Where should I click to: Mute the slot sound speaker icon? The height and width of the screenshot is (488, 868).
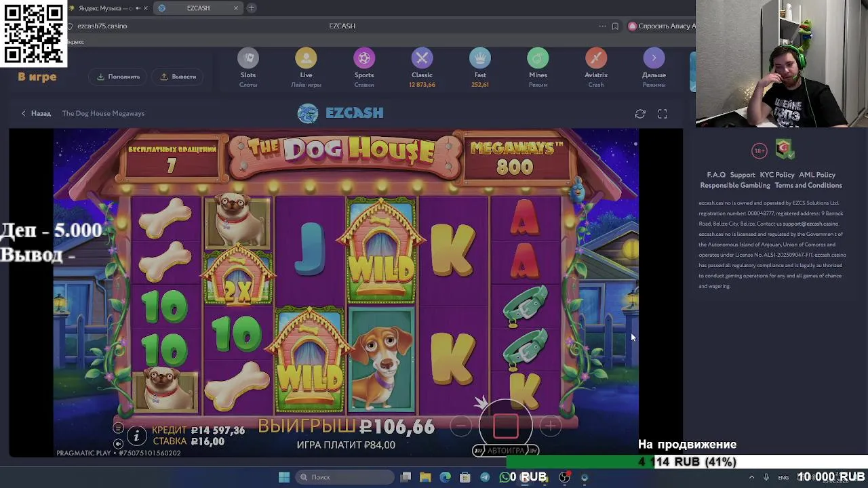point(118,443)
